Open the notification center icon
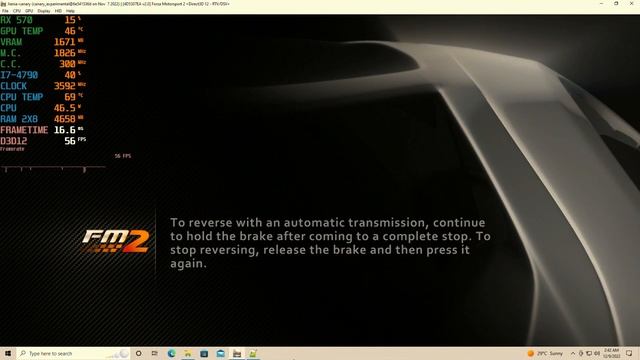The height and width of the screenshot is (360, 640). [629, 353]
